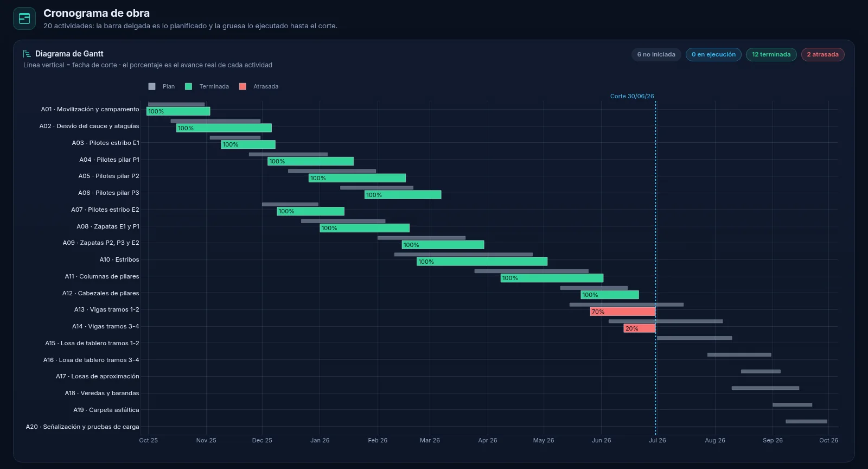This screenshot has height=469, width=868.
Task: Click the "A05 · Pilotes pilar P2" label
Action: [108, 176]
